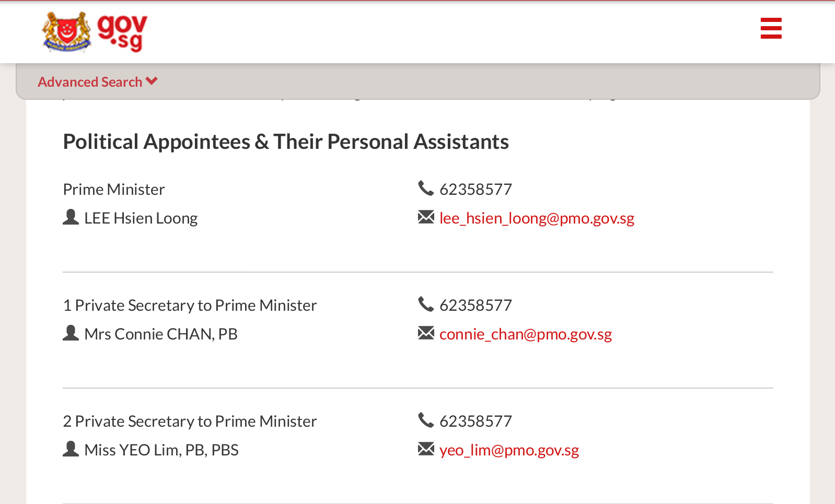Click envelope icon for Lee Hsien Loong
835x504 pixels.
426,217
